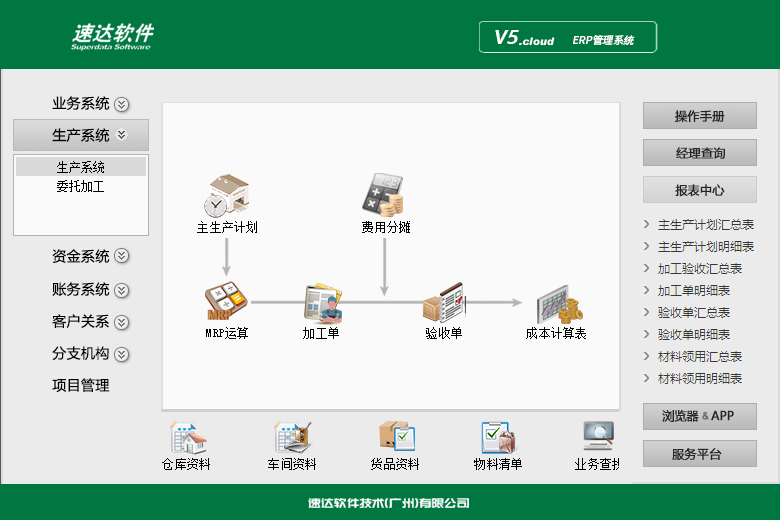Select 账务系统 menu label
This screenshot has width=781, height=520.
coord(81,289)
